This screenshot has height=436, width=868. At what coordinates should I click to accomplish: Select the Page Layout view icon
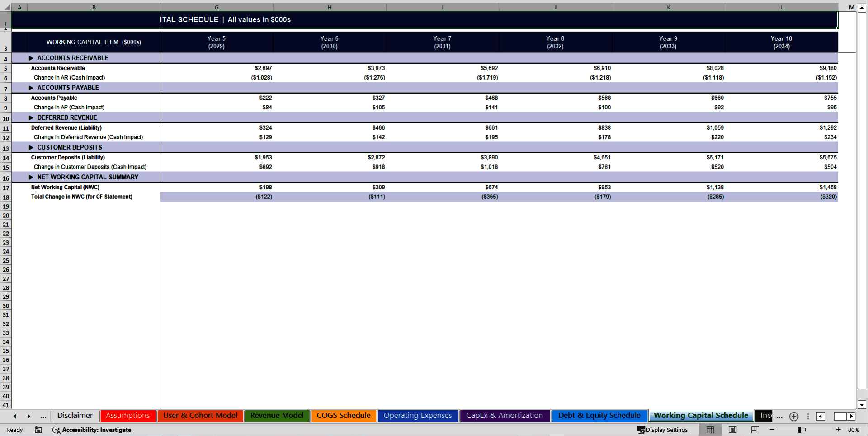tap(732, 430)
